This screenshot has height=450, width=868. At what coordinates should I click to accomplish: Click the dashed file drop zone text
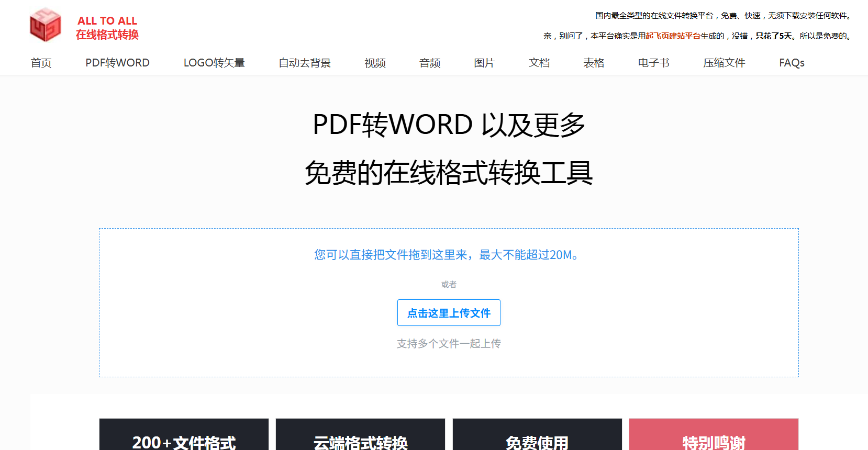click(x=449, y=255)
